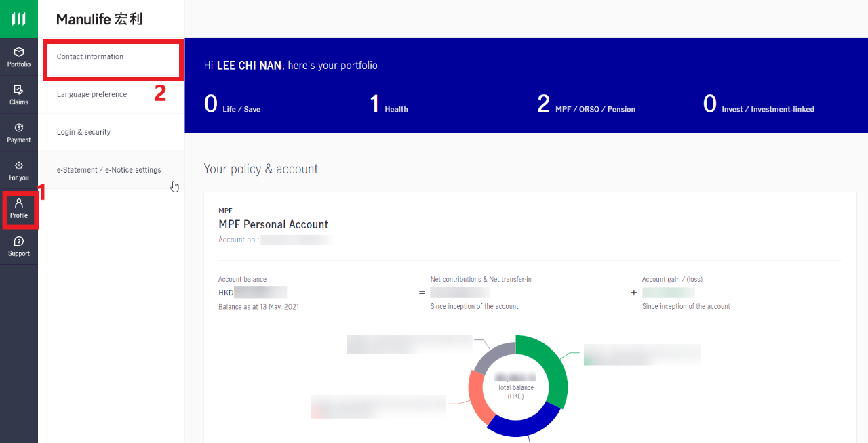Open the Portfolio sidebar icon

[x=19, y=57]
